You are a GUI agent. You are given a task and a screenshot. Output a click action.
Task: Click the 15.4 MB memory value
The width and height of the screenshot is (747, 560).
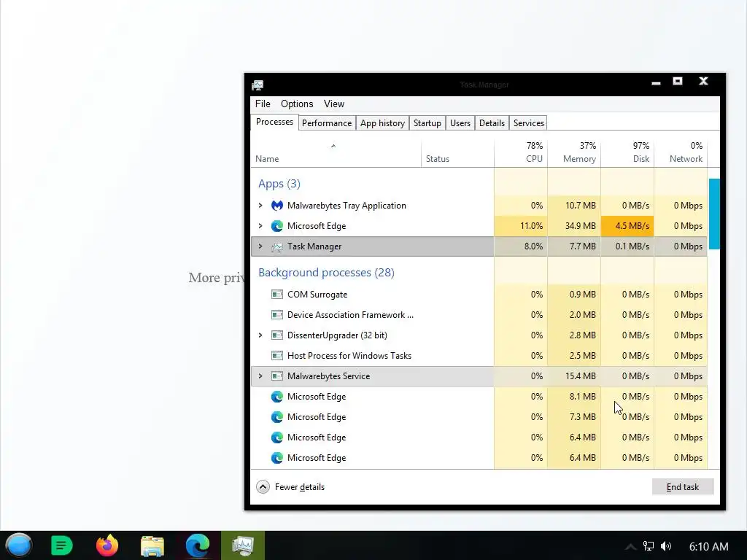click(x=580, y=376)
